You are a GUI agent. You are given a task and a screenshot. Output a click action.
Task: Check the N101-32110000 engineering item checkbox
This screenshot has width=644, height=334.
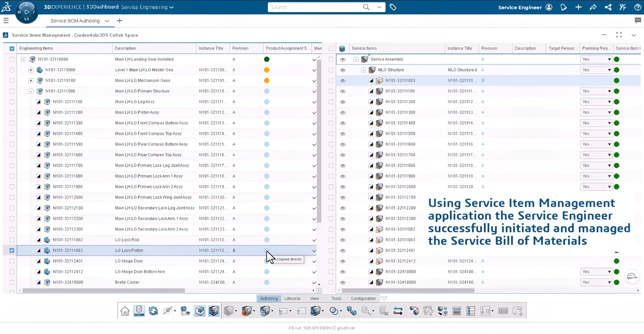click(x=12, y=59)
